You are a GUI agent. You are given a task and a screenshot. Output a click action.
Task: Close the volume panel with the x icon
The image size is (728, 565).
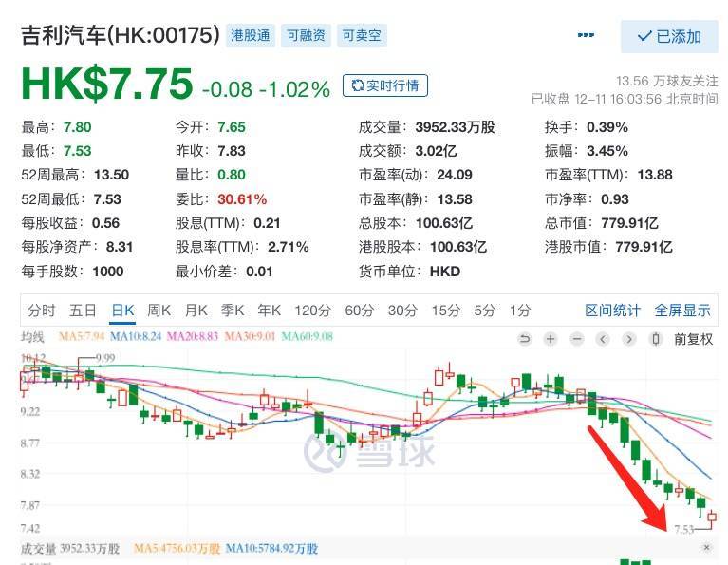click(x=706, y=547)
